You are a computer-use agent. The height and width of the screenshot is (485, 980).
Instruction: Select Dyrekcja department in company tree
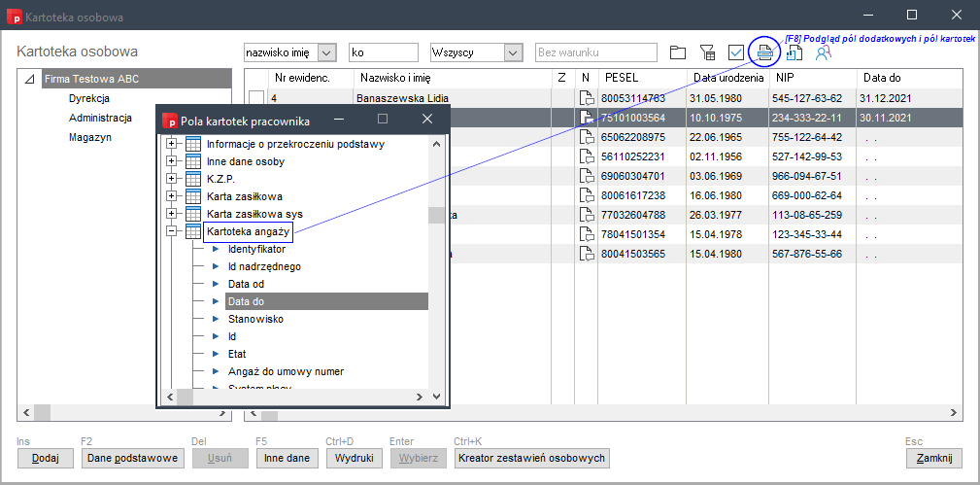[x=89, y=98]
